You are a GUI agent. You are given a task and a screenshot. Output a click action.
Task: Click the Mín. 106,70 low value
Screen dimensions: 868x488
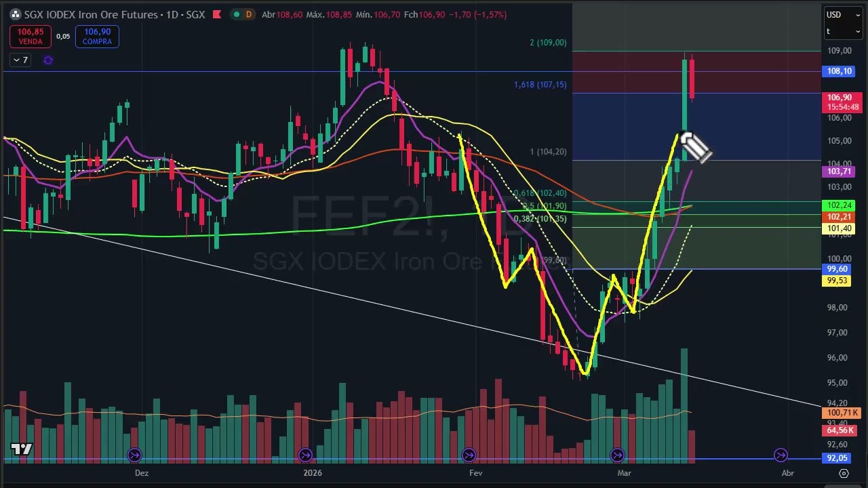(x=377, y=14)
